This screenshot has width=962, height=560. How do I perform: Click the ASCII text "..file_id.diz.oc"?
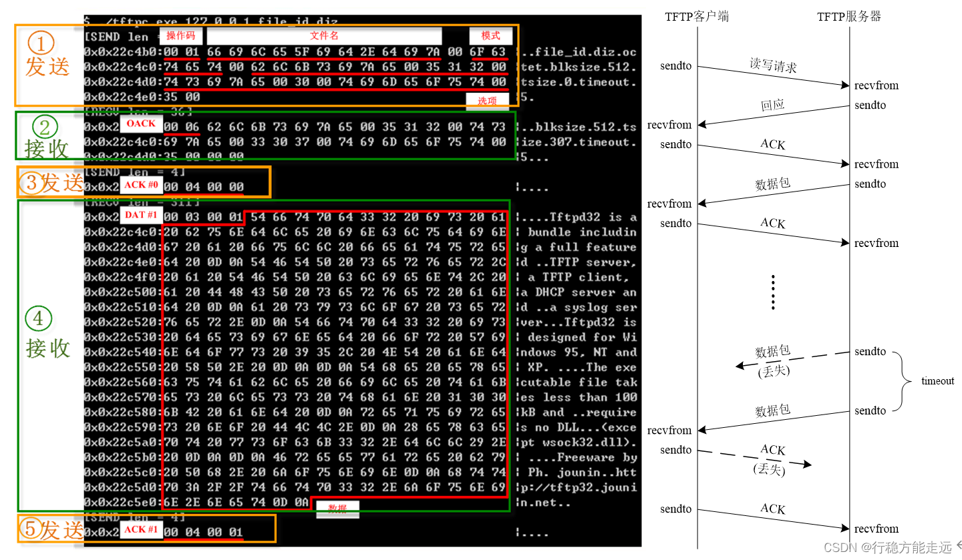pos(580,52)
